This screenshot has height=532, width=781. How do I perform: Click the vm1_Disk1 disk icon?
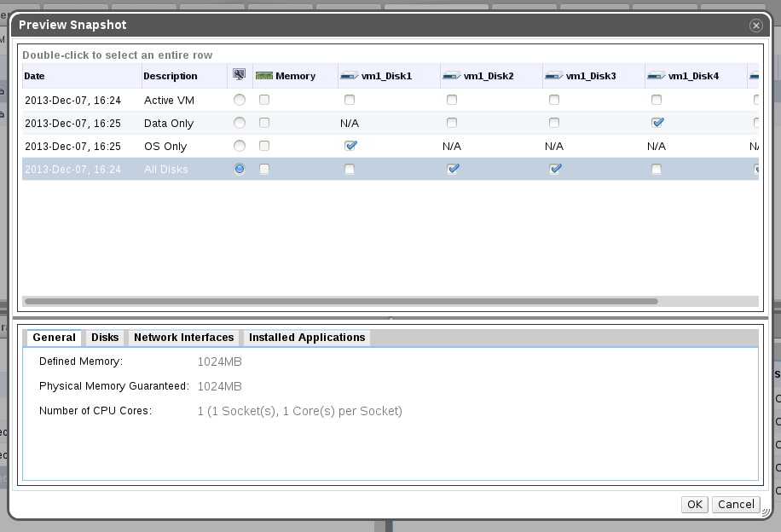point(349,76)
